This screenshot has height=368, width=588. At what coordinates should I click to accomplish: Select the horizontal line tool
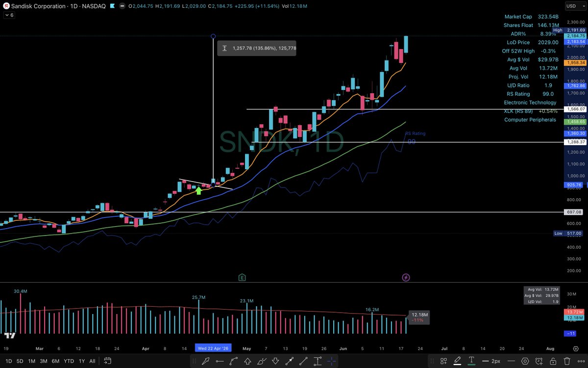[220, 361]
